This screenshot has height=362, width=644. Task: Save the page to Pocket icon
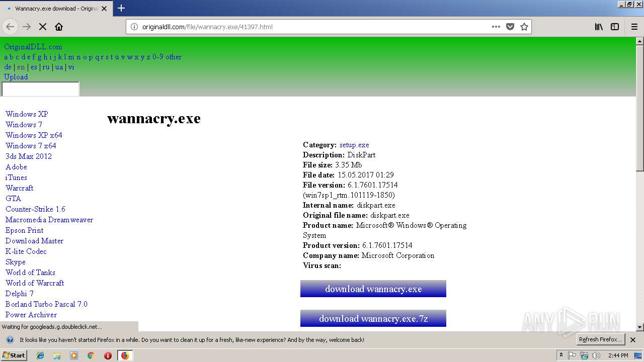point(510,27)
